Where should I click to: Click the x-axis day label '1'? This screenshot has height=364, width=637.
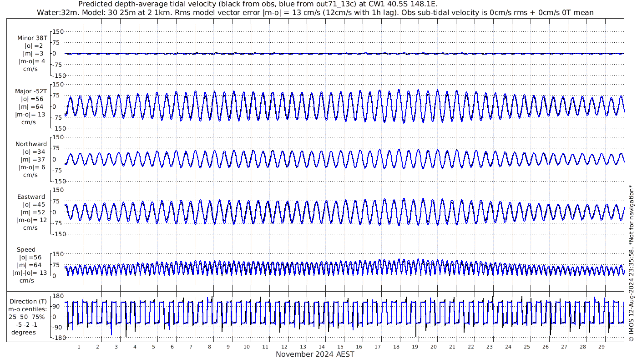click(79, 347)
